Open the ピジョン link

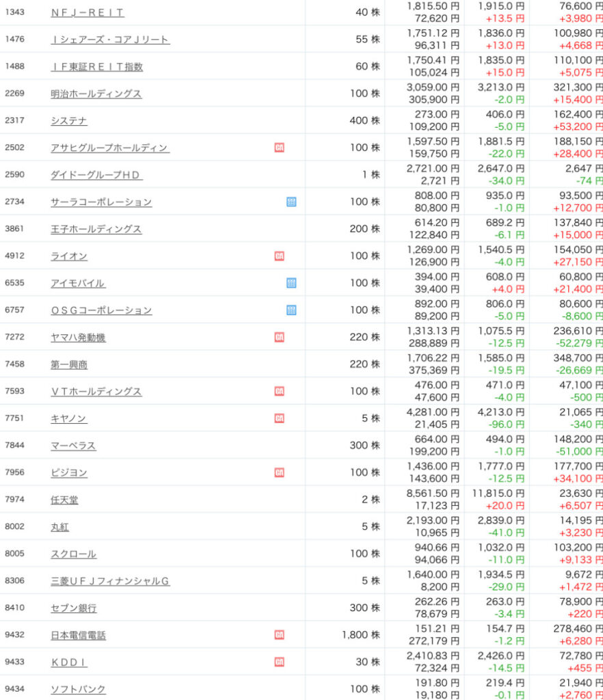[x=69, y=473]
